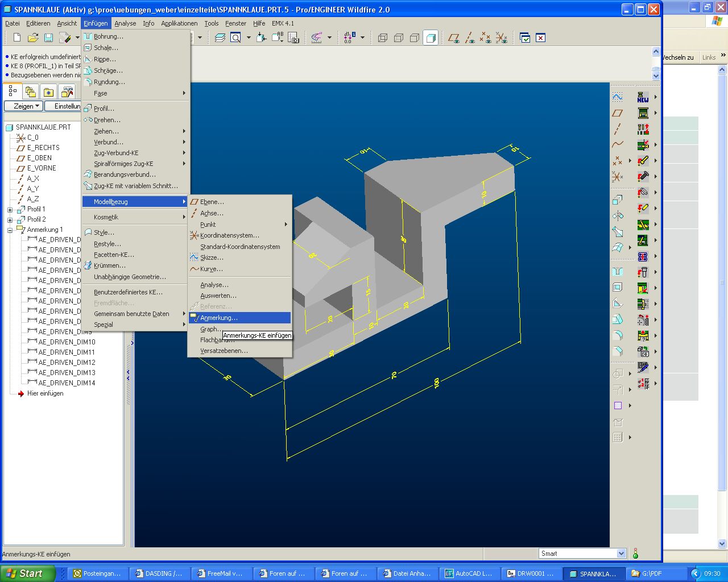Open the favorites navigator tab
728x582 pixels.
click(x=49, y=92)
